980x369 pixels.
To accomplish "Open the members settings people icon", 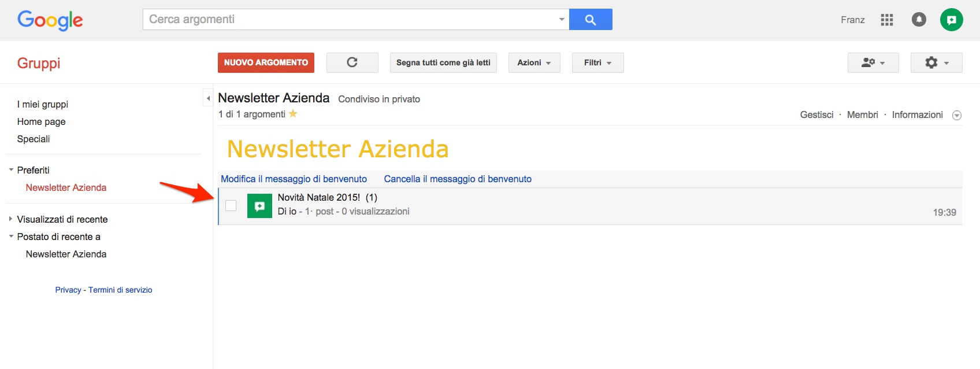I will pyautogui.click(x=873, y=62).
